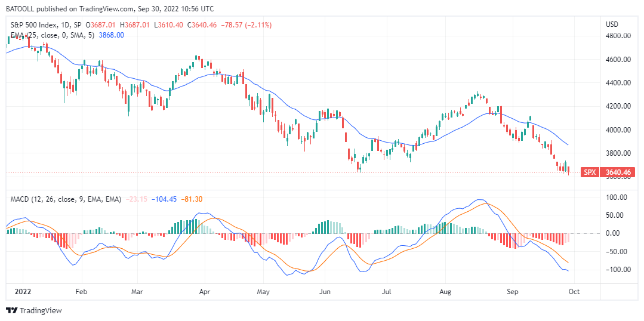Click the 4200.00 price axis label

point(618,106)
